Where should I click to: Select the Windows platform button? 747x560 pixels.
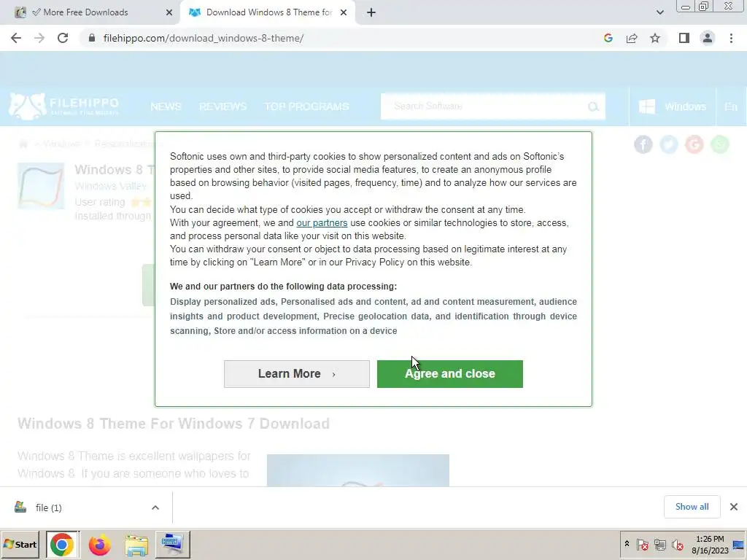(x=672, y=106)
